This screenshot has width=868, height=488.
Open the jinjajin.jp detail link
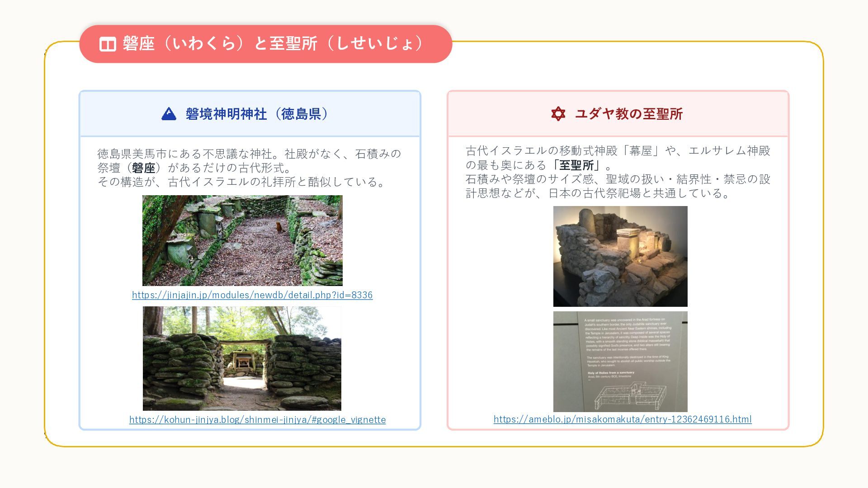pos(252,295)
